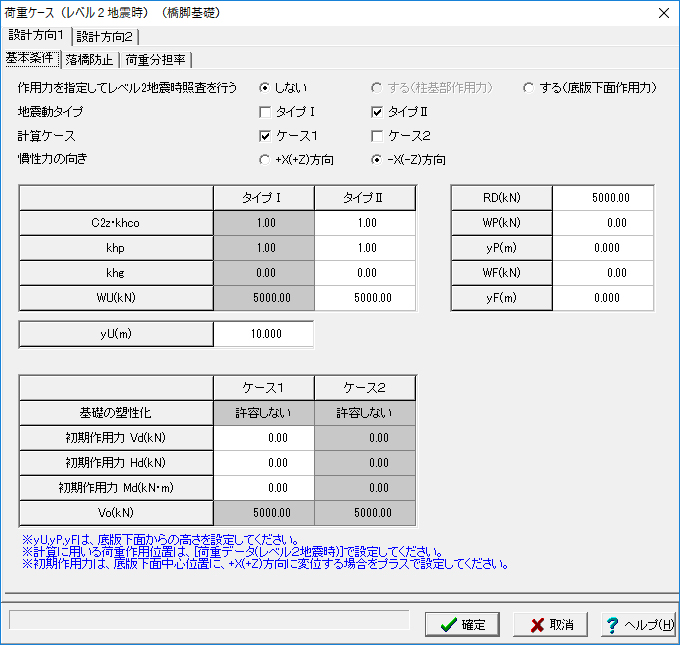The image size is (680, 645).
Task: Click the ケース1 column header
Action: click(x=264, y=388)
